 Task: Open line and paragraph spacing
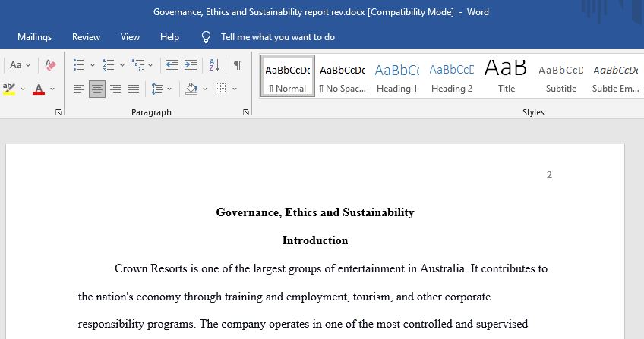pyautogui.click(x=157, y=89)
